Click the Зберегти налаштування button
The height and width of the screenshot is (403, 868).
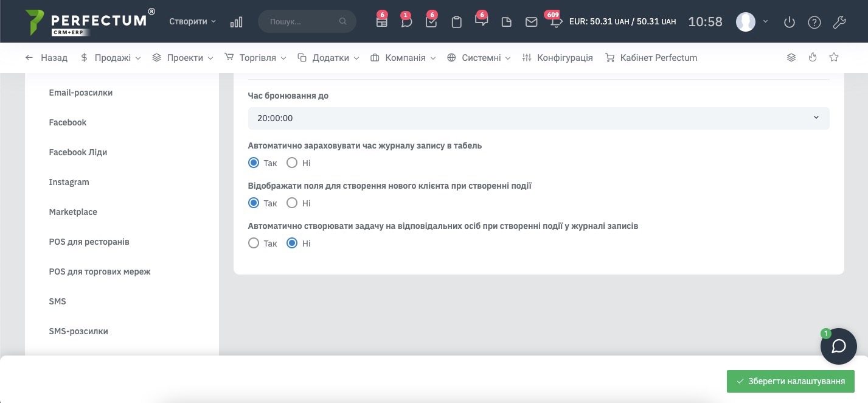pyautogui.click(x=790, y=381)
